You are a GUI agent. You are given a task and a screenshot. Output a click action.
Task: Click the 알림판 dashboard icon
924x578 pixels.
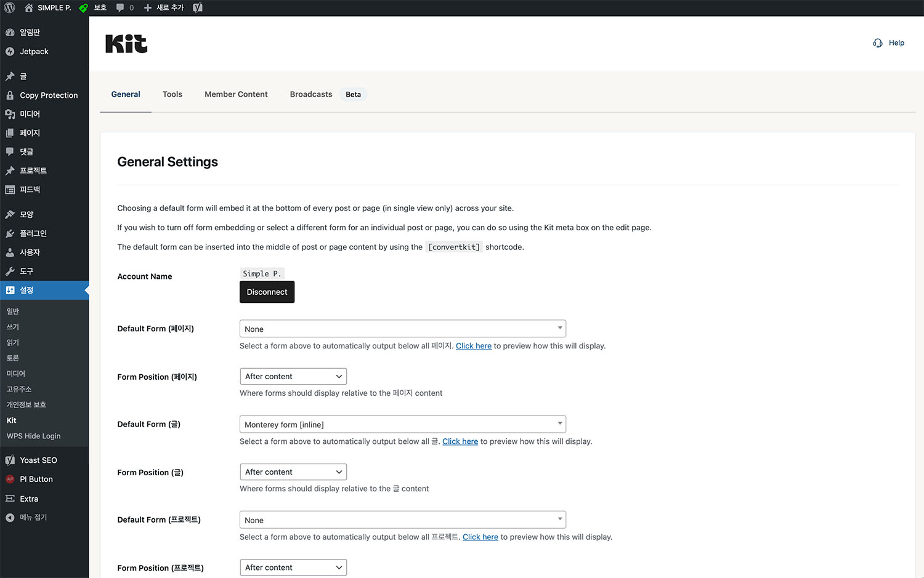(x=10, y=32)
